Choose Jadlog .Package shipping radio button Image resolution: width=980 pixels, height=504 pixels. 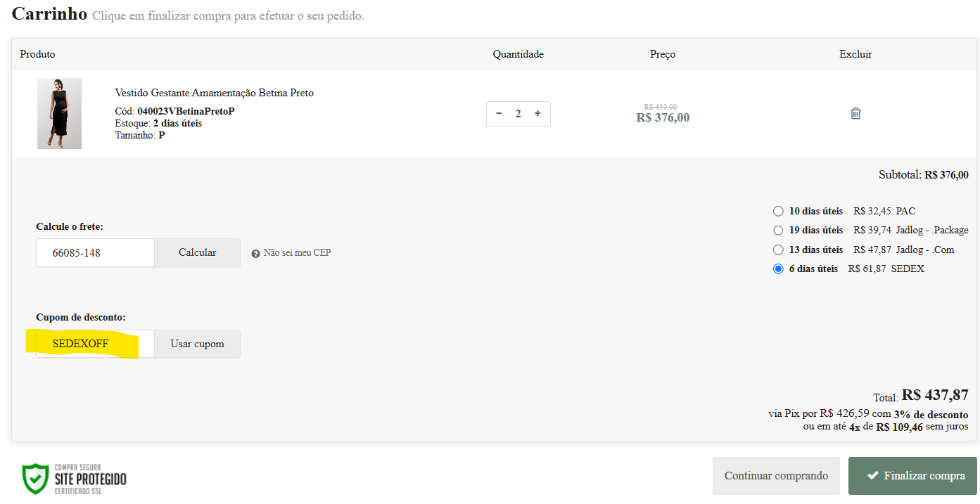pos(778,230)
